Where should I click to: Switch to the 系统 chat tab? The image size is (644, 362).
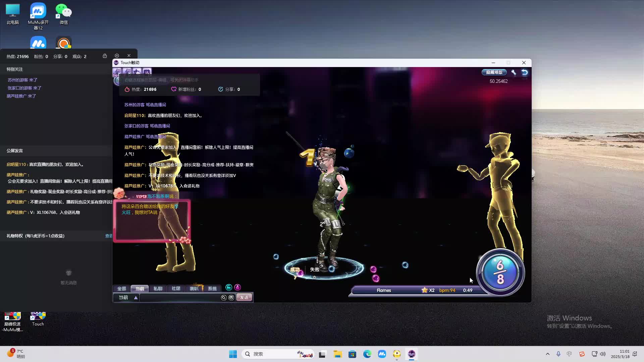(x=212, y=289)
